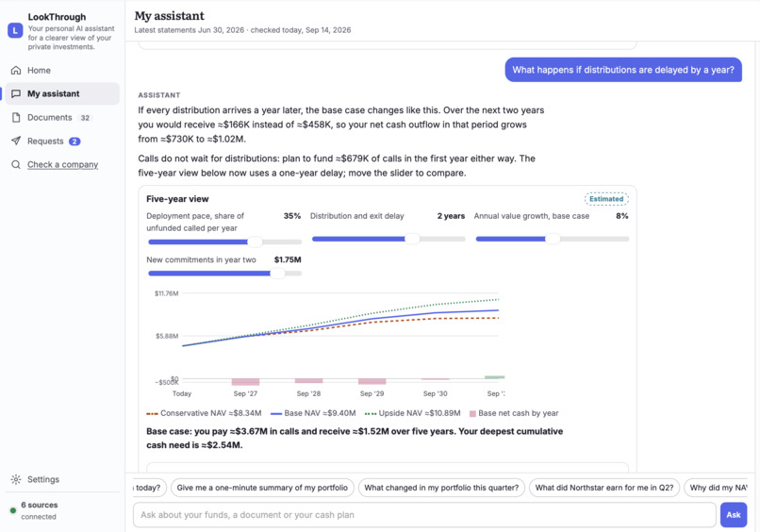
Task: Click the Estimated badge
Action: [606, 199]
